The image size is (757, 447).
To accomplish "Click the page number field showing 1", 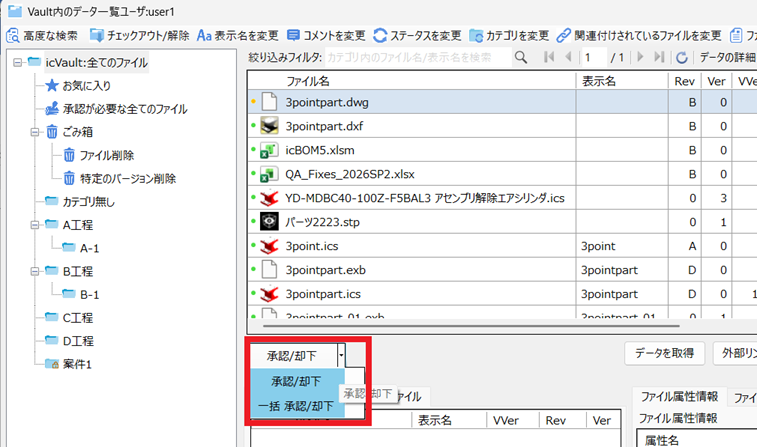I will point(593,57).
